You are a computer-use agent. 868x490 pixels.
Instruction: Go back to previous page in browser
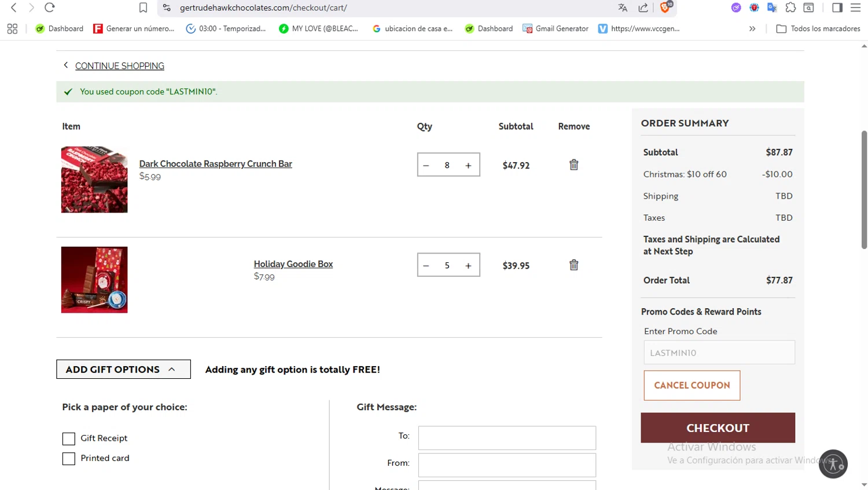pyautogui.click(x=14, y=8)
